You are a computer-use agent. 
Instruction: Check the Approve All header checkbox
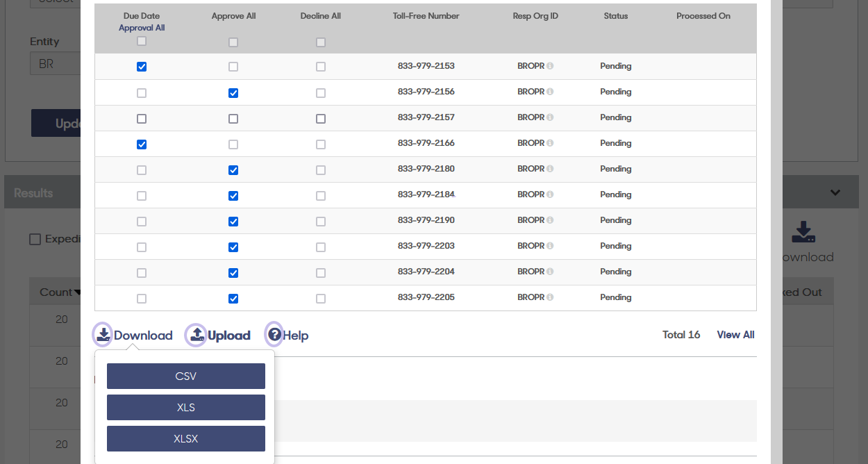tap(233, 42)
